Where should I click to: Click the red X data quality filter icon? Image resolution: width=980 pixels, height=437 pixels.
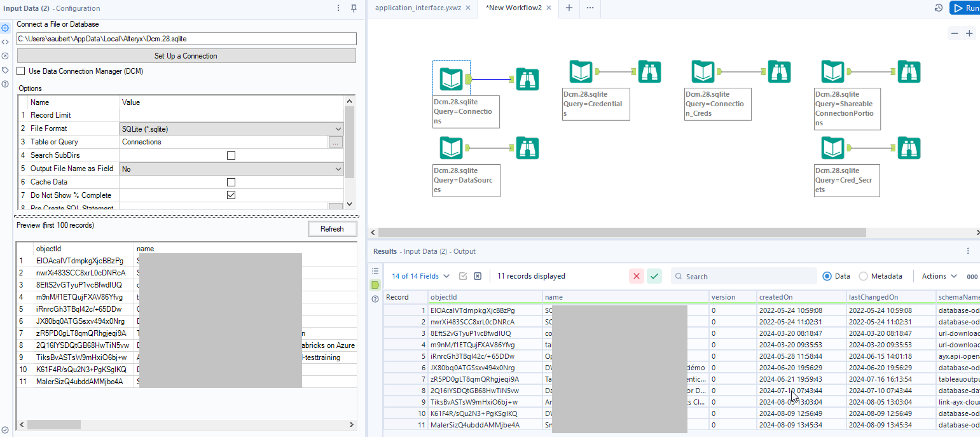coord(636,275)
